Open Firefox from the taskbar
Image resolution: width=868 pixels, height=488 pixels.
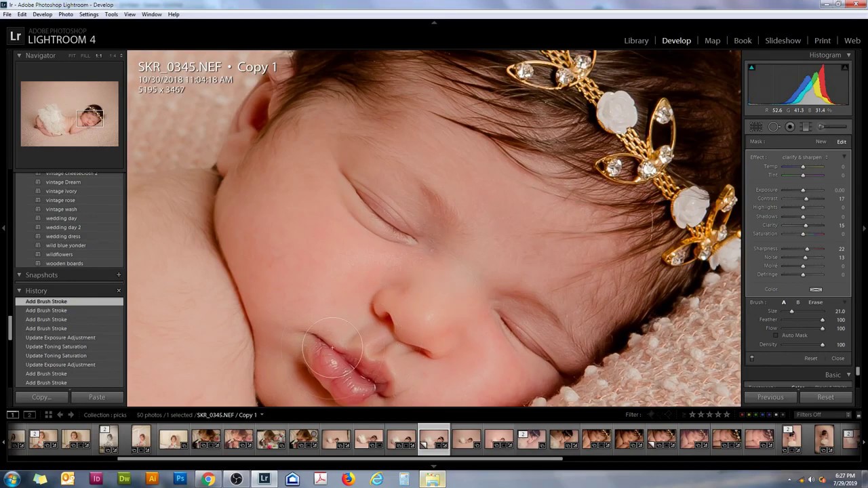pyautogui.click(x=348, y=479)
